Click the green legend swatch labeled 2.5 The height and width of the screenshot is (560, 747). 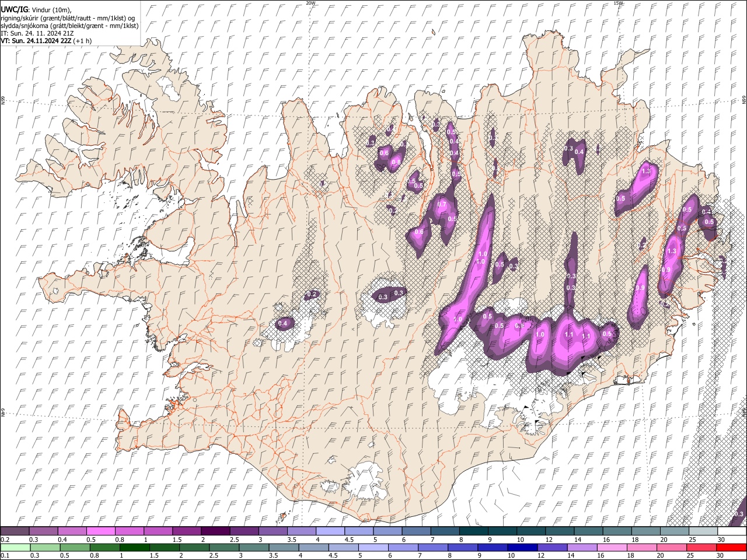(x=224, y=547)
